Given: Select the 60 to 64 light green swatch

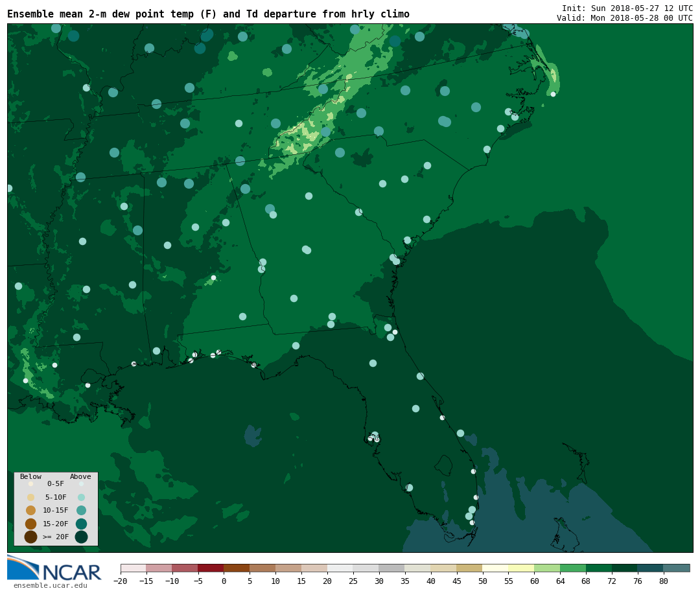Looking at the screenshot, I should coord(548,568).
